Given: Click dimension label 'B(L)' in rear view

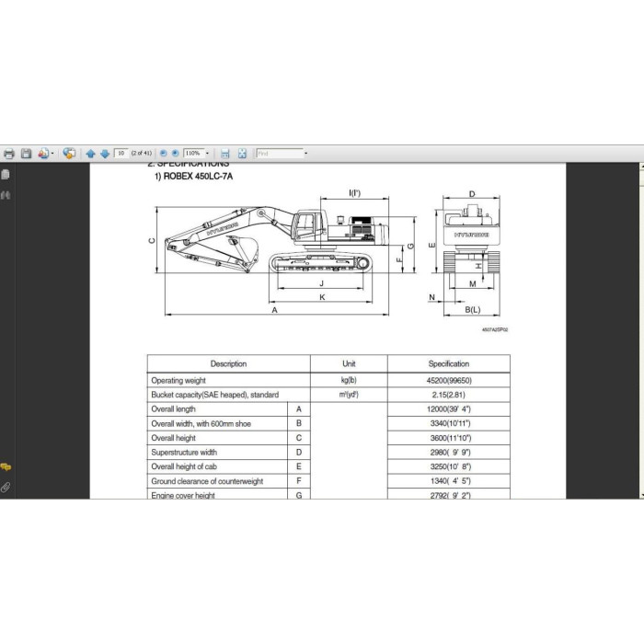Looking at the screenshot, I should point(472,310).
